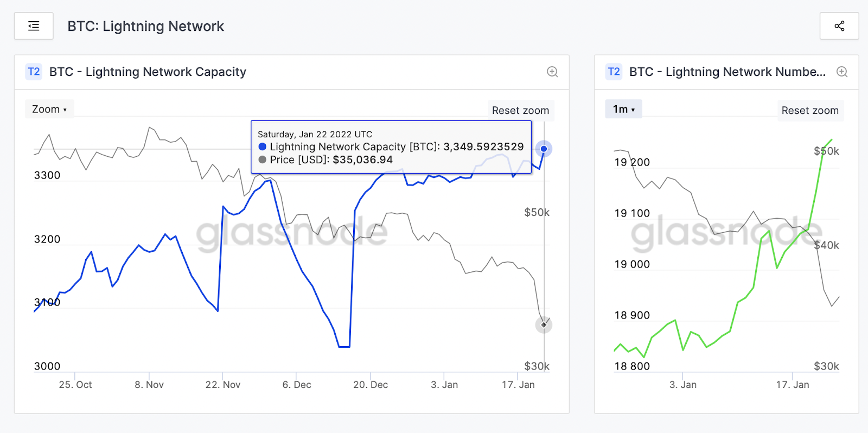Click the T2 badge on Number chart
Image resolution: width=868 pixels, height=433 pixels.
pos(614,72)
